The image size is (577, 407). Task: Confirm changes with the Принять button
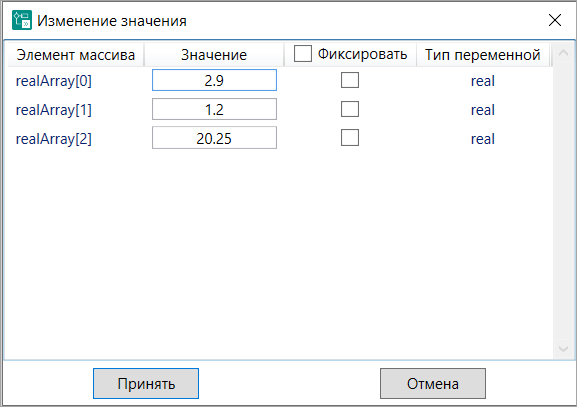point(146,383)
